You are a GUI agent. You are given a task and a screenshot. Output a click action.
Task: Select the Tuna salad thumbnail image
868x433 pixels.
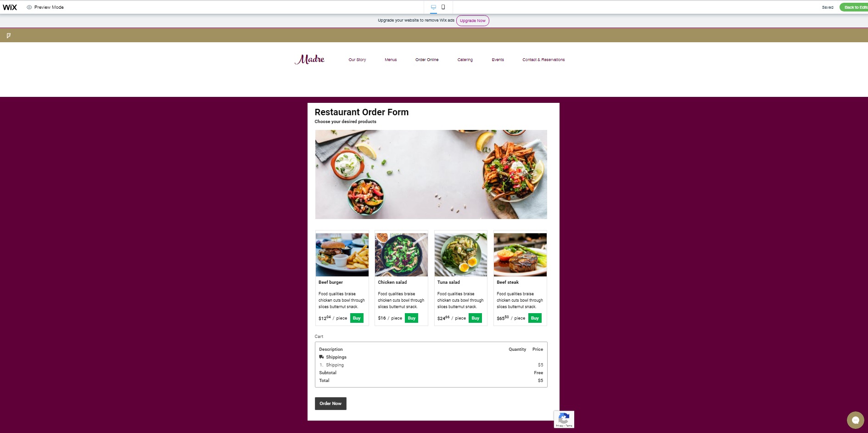[x=461, y=255]
